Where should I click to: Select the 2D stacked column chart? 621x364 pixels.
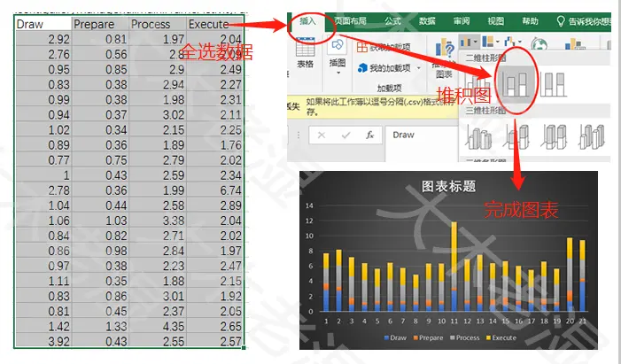pyautogui.click(x=515, y=82)
